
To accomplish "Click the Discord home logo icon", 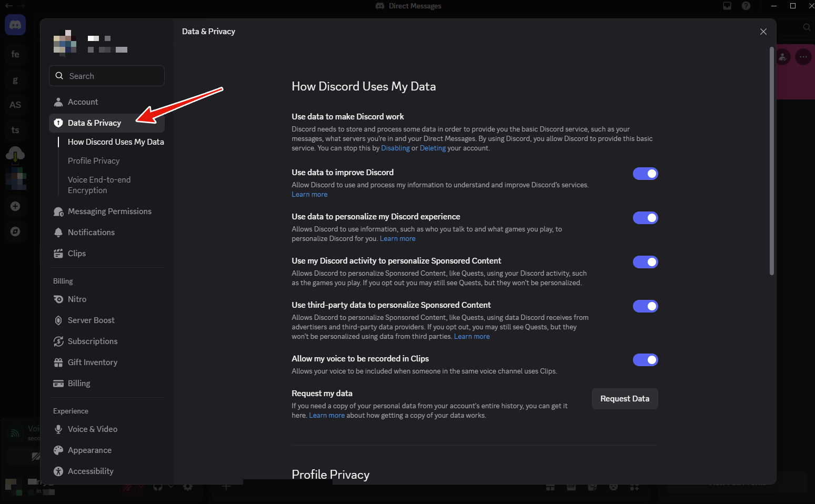I will [x=15, y=25].
